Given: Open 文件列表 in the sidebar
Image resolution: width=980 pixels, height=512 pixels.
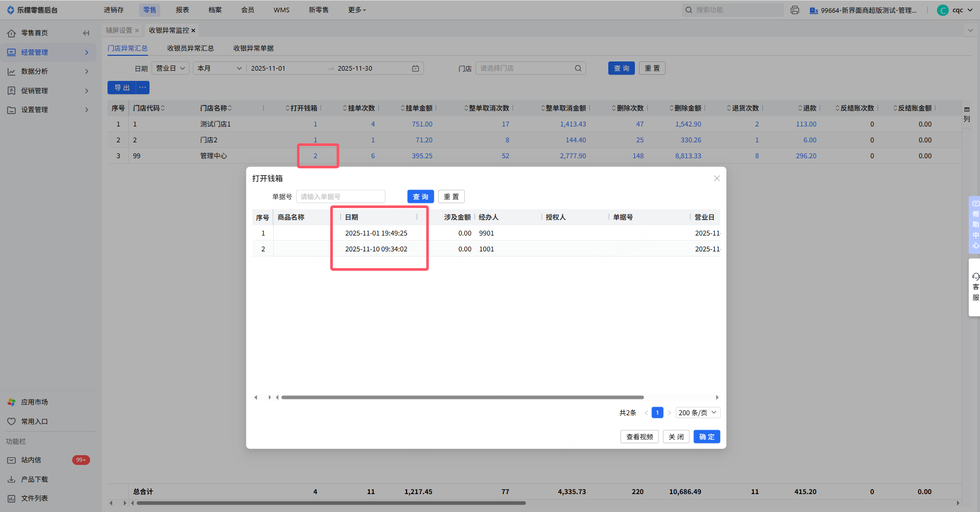Looking at the screenshot, I should click(34, 499).
